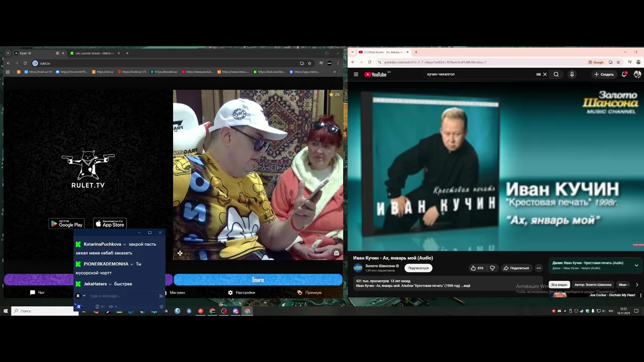Click the gift icon on the webcam video
Image resolution: width=644 pixels, height=362 pixels.
coord(337,253)
